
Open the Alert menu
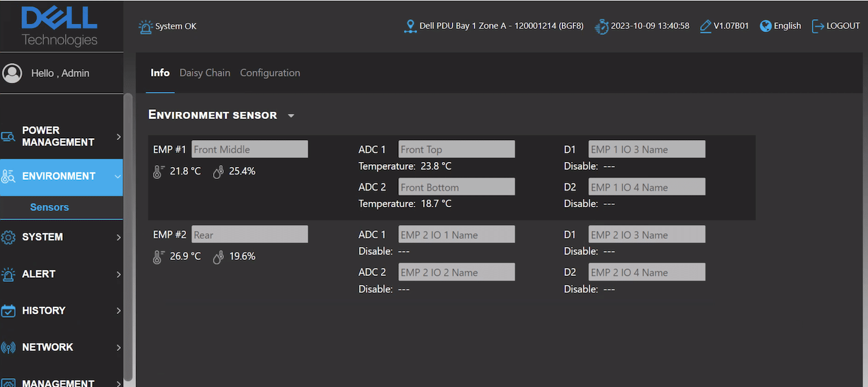[x=61, y=274]
